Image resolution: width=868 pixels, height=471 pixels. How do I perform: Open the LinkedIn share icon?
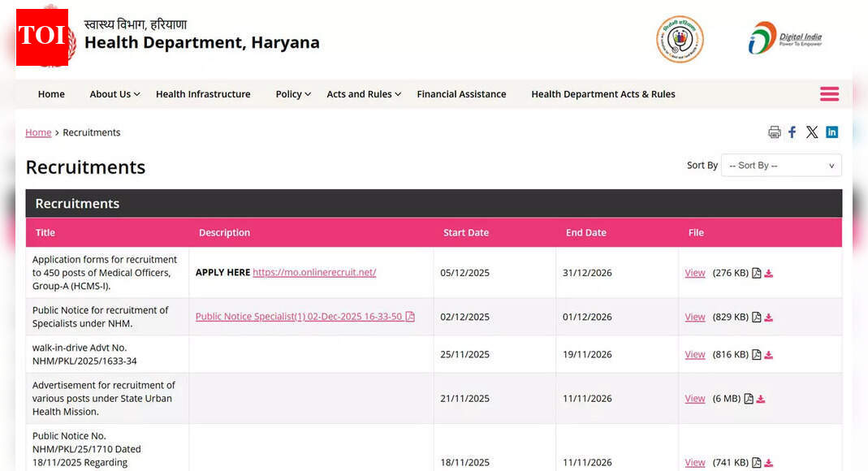831,132
